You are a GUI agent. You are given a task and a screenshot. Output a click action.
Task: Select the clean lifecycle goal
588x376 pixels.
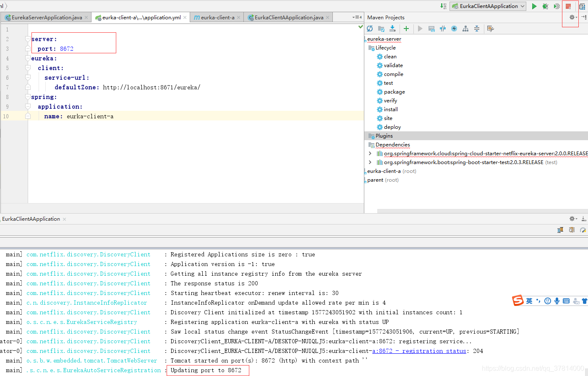pyautogui.click(x=390, y=57)
